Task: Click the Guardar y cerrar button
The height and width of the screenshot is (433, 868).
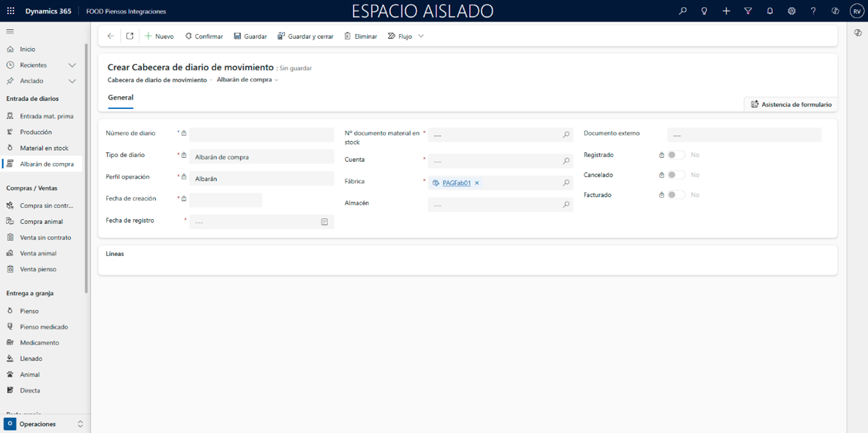Action: tap(305, 36)
